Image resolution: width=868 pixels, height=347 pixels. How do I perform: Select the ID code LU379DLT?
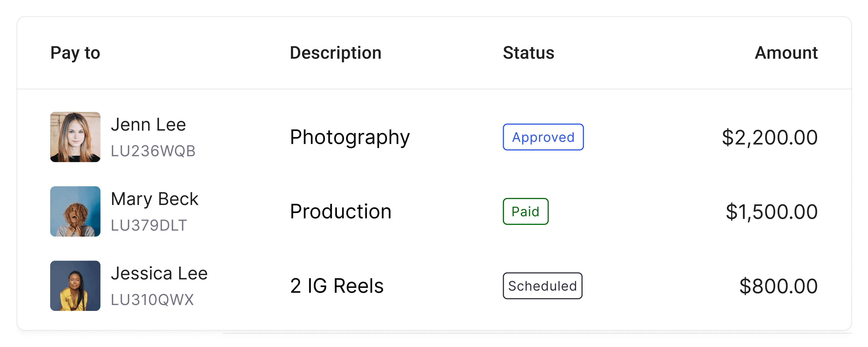(149, 225)
